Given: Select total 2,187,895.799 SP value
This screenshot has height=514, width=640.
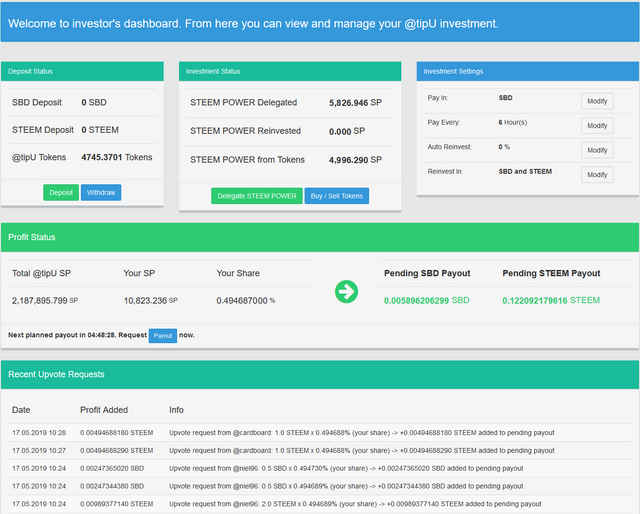Looking at the screenshot, I should pyautogui.click(x=45, y=300).
